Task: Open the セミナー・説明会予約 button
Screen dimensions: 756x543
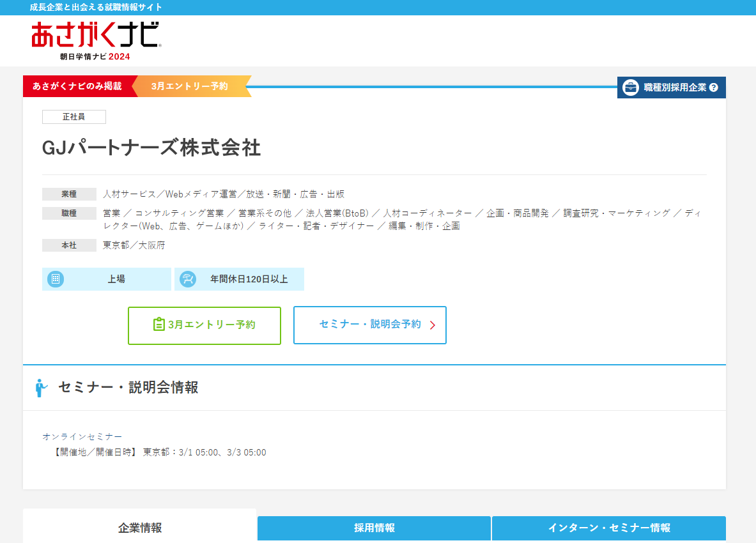Action: click(x=370, y=325)
